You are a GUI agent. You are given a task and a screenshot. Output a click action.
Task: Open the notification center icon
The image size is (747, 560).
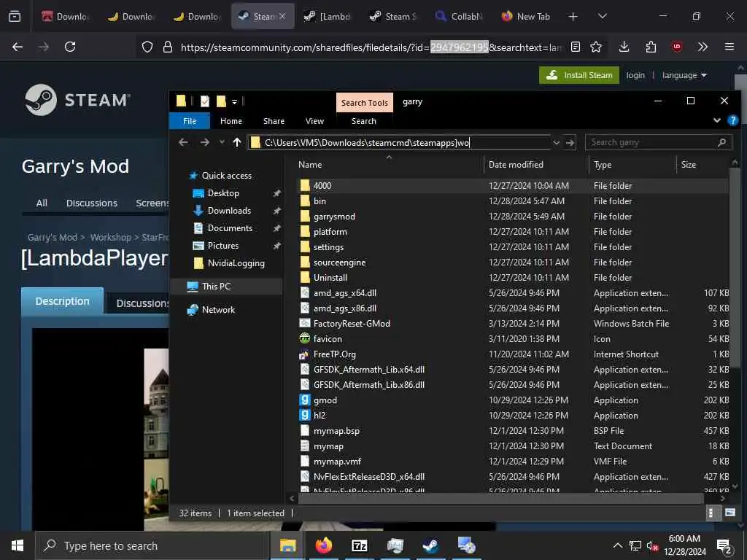[x=724, y=545]
